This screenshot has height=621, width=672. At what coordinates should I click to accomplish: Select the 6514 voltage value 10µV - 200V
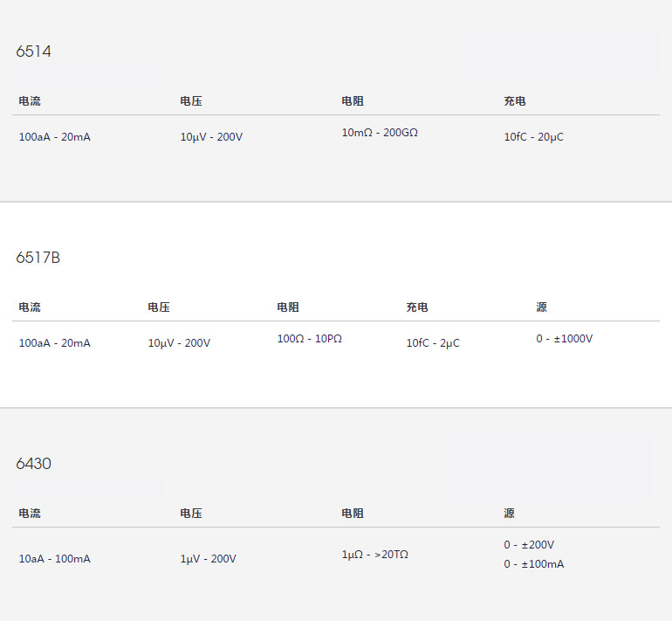pos(211,137)
